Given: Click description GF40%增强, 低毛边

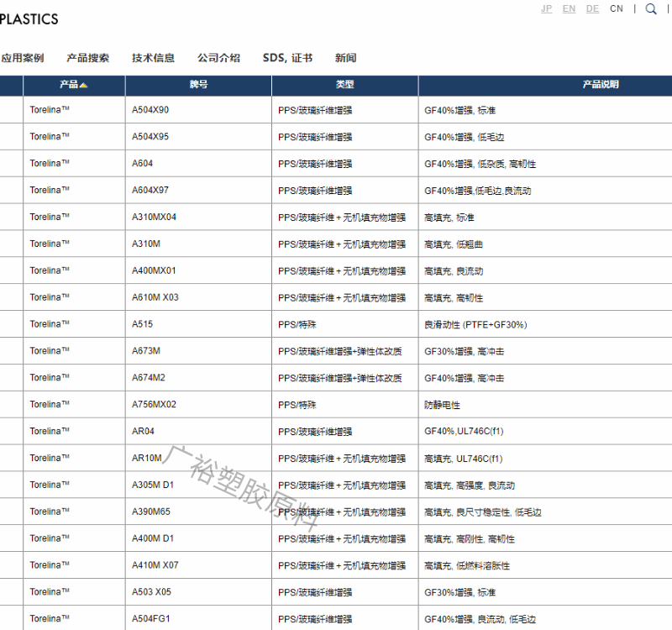Looking at the screenshot, I should point(465,137).
